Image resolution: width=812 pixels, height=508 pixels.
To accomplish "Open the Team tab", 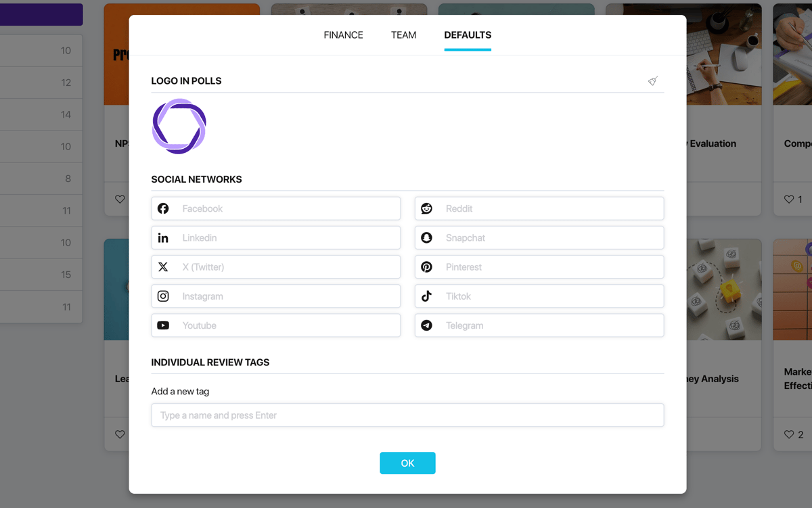I will 403,35.
